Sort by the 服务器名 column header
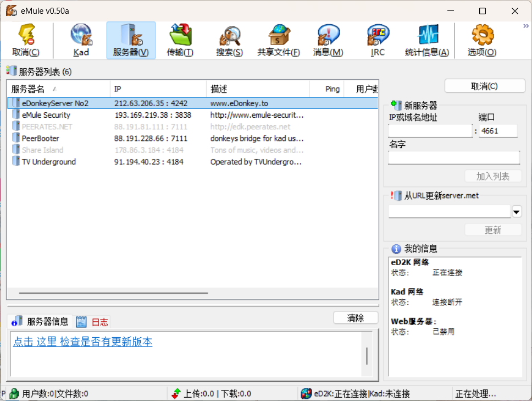 (59, 89)
